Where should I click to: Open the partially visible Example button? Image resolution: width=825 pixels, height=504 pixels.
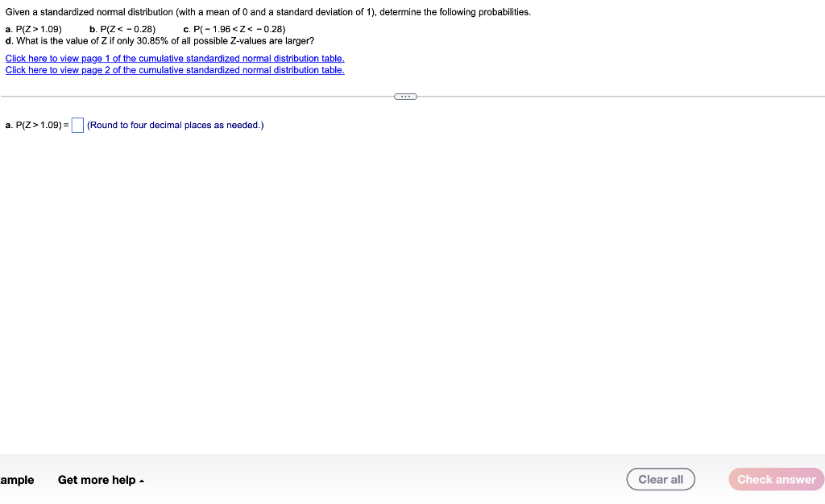click(17, 480)
